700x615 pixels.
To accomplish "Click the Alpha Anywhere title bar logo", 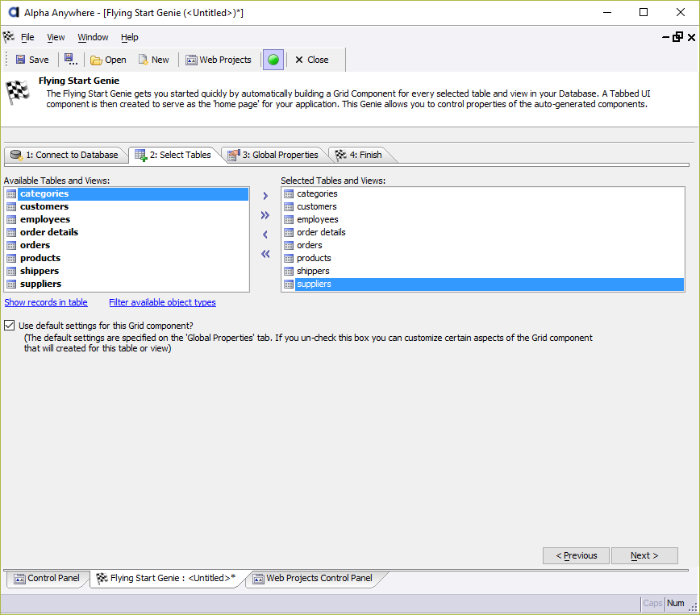I will click(x=14, y=13).
